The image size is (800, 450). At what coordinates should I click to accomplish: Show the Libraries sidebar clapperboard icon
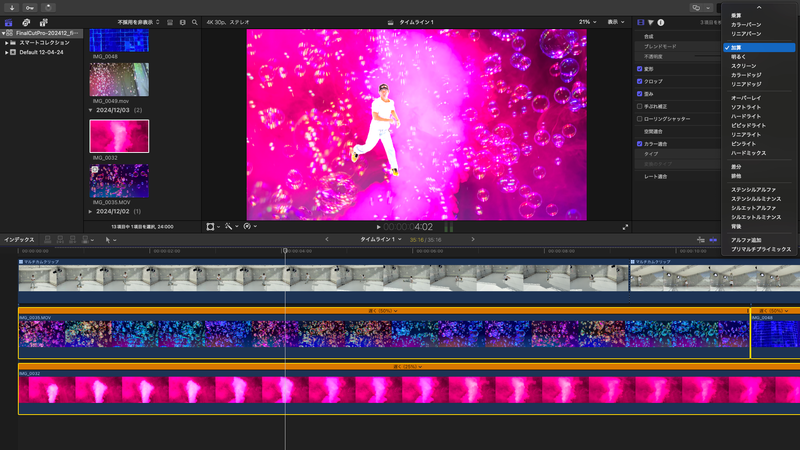(x=9, y=22)
